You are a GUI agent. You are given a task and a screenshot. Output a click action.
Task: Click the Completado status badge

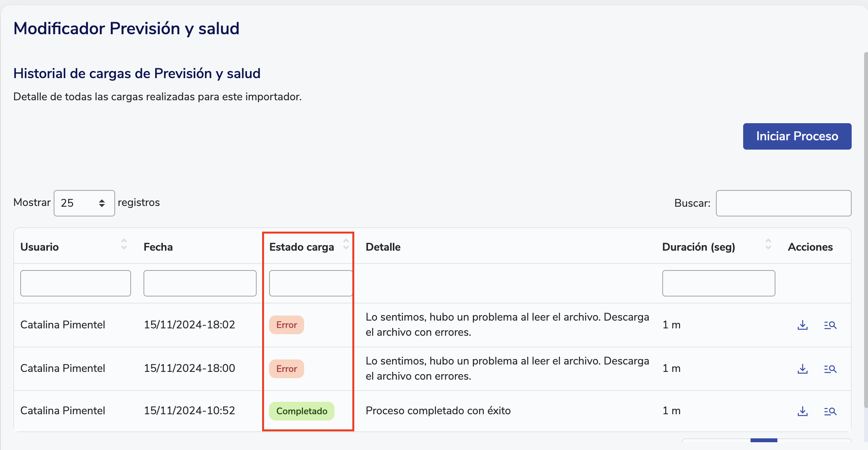click(302, 411)
